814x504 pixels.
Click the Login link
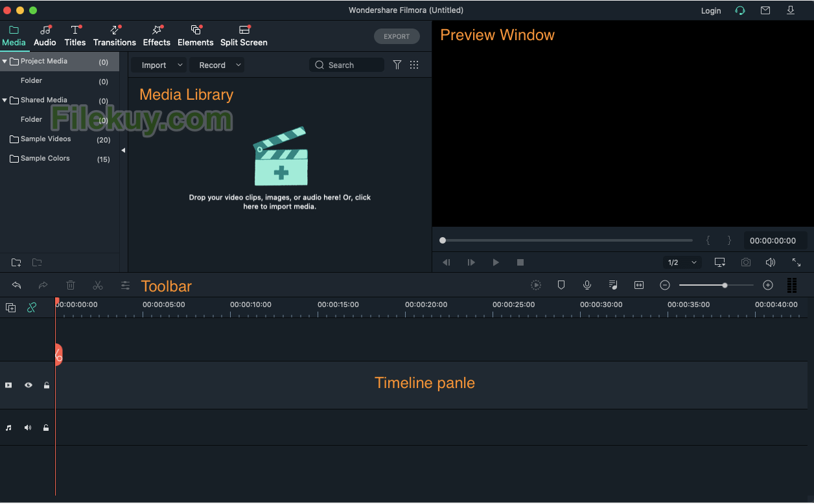[711, 10]
